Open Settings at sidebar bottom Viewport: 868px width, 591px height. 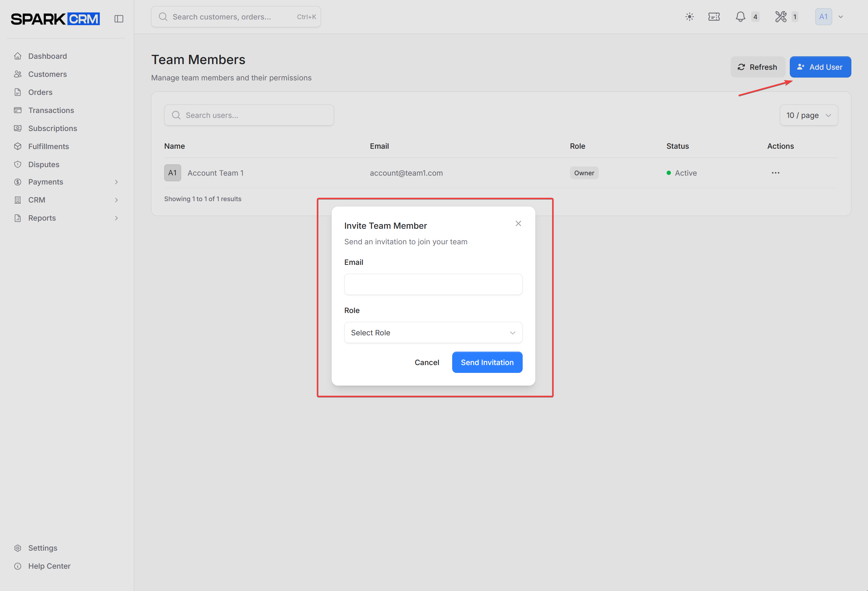coord(42,548)
